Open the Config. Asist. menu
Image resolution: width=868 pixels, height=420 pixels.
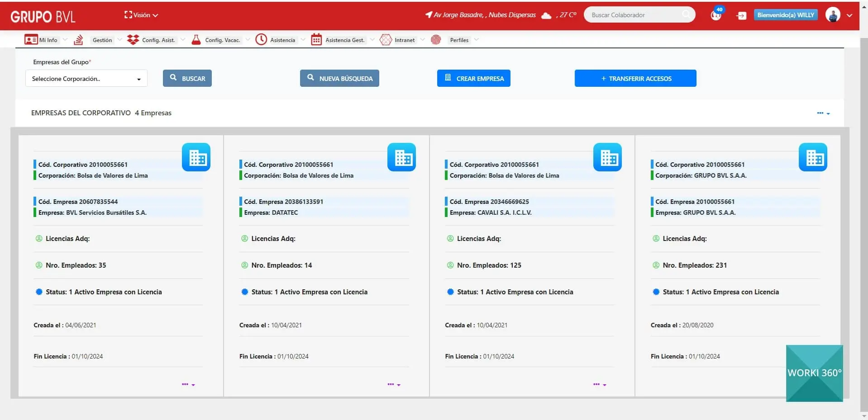(x=158, y=40)
